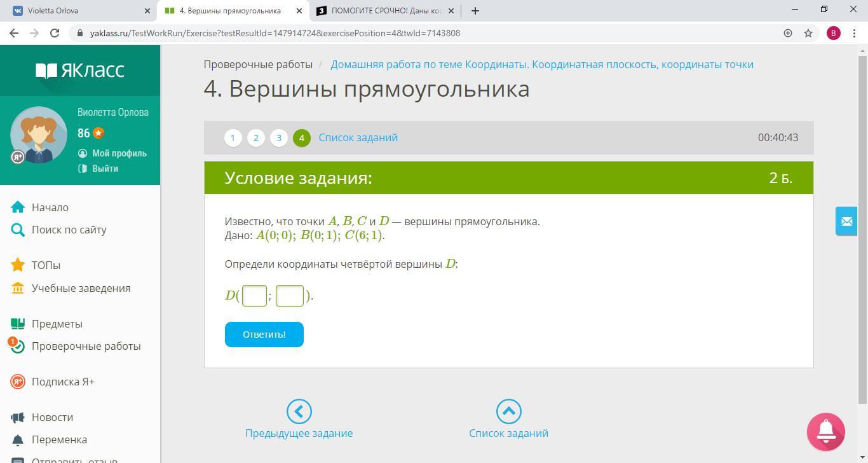Image resolution: width=868 pixels, height=463 pixels.
Task: Click the building icon beside Учебные заведения
Action: click(18, 288)
